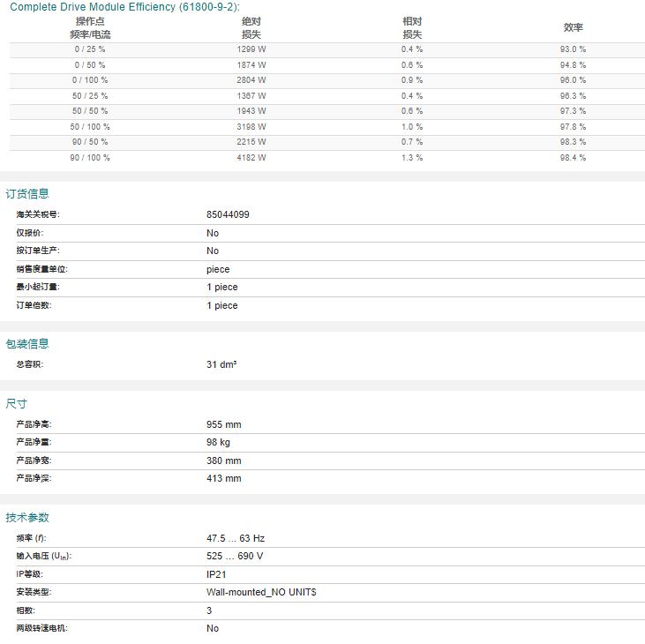The image size is (645, 644).
Task: Select the 98.4 % efficiency value
Action: [x=573, y=158]
